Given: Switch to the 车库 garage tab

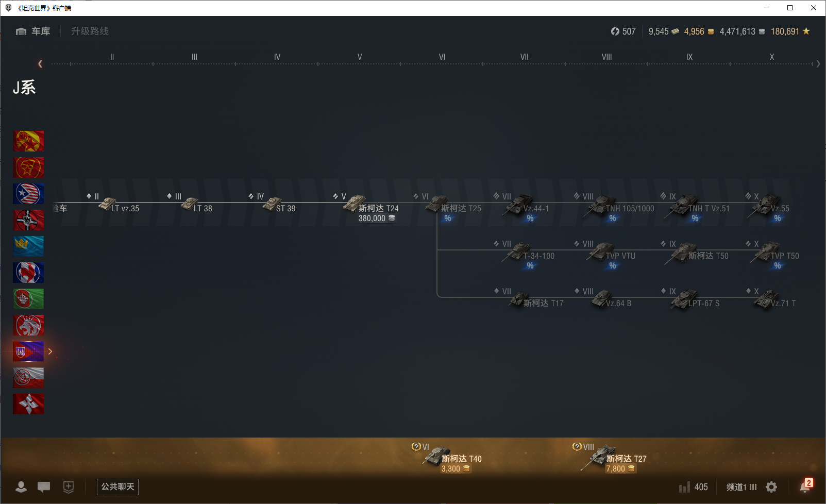Looking at the screenshot, I should click(33, 31).
